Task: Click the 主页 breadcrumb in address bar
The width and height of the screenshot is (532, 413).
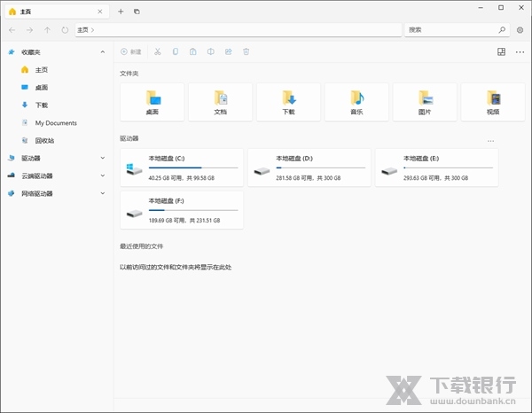Action: pos(82,30)
